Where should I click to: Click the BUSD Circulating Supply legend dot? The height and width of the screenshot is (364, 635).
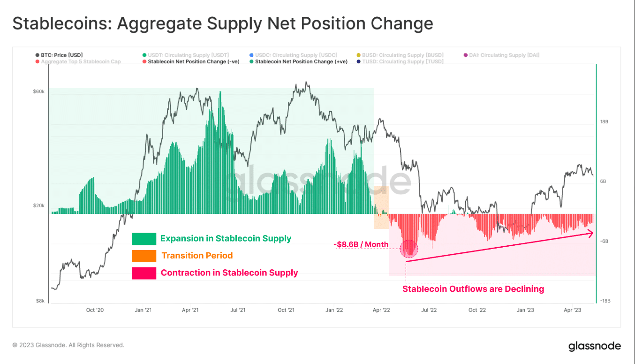(359, 55)
